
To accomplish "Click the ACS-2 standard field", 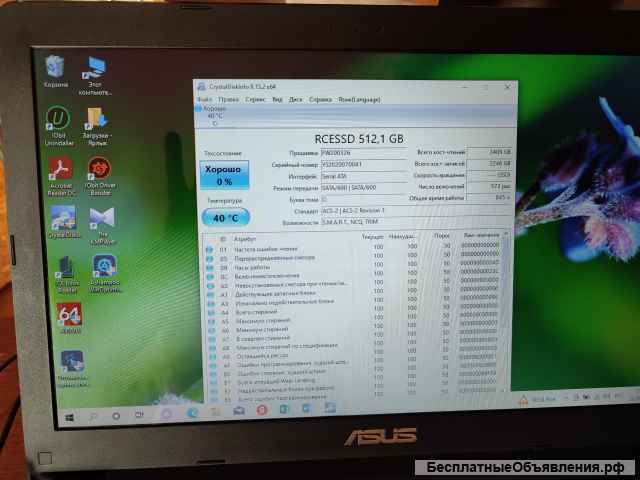I will tap(416, 211).
